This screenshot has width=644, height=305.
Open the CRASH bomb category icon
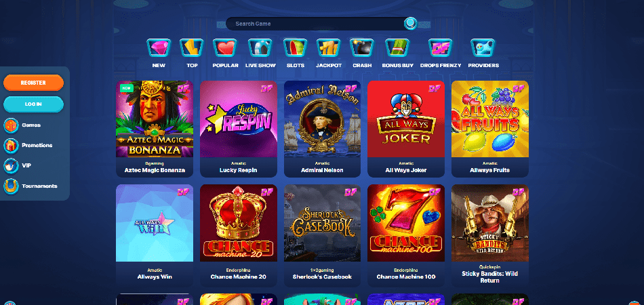[362, 48]
